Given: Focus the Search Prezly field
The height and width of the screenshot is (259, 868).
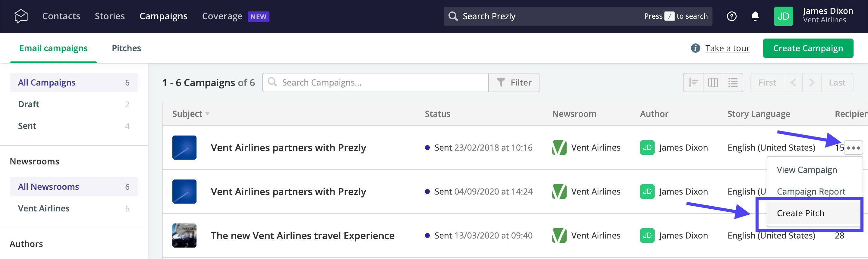Looking at the screenshot, I should click(578, 16).
